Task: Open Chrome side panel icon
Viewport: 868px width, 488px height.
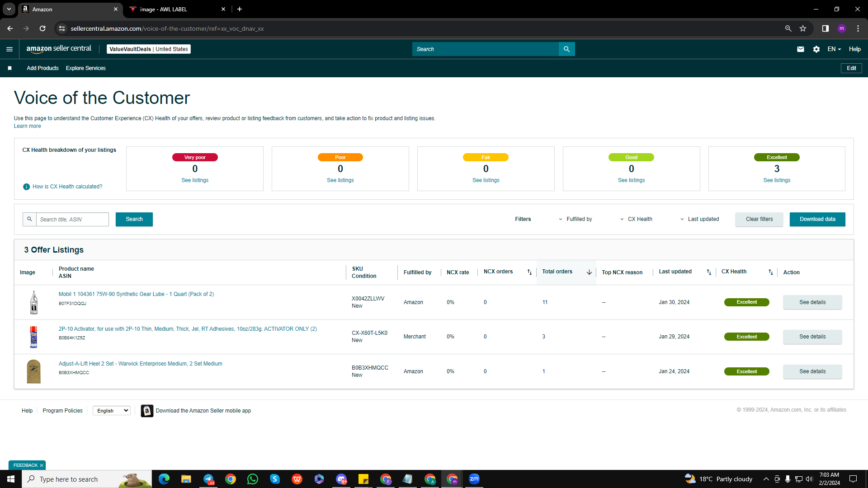Action: click(x=825, y=28)
